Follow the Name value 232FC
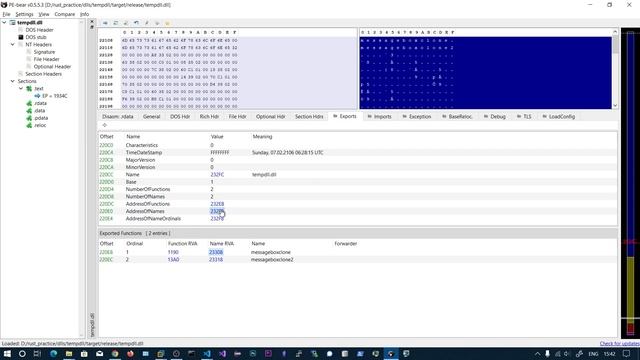The width and height of the screenshot is (640, 360). [217, 175]
